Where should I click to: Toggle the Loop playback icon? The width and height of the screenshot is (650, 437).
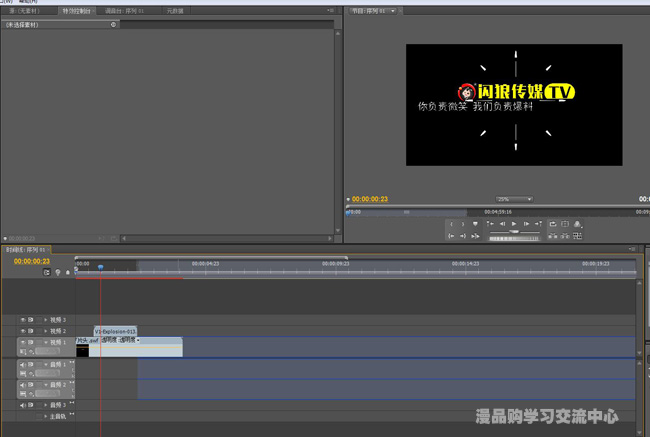[553, 224]
